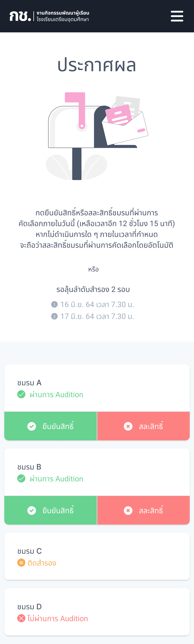This screenshot has width=194, height=644.
Task: Click orange reserve icon for ชมรม C
Action: pos(21,563)
